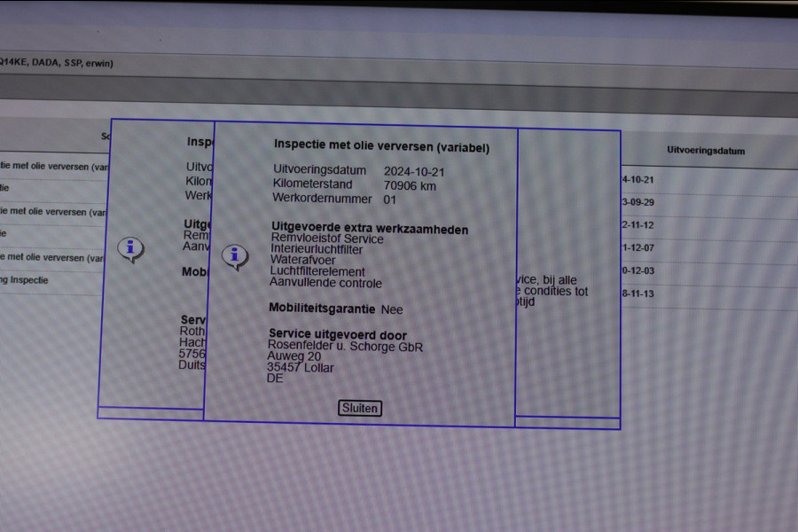Click the Werkordernummer value 01
The height and width of the screenshot is (532, 798).
[x=390, y=200]
